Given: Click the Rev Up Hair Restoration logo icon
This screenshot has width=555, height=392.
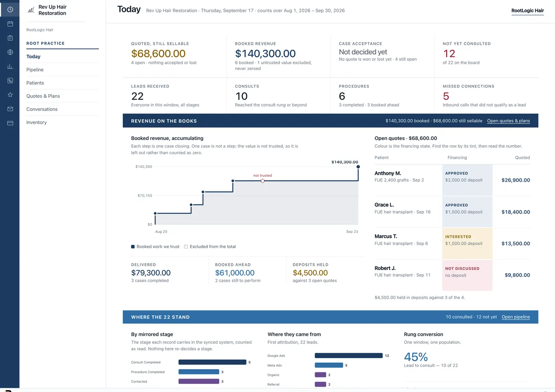Looking at the screenshot, I should [31, 10].
